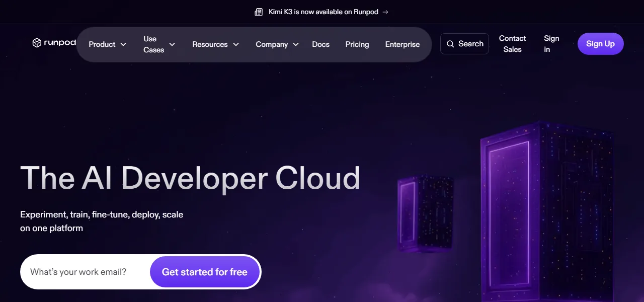
Task: Click the magnifying glass search icon
Action: point(450,44)
